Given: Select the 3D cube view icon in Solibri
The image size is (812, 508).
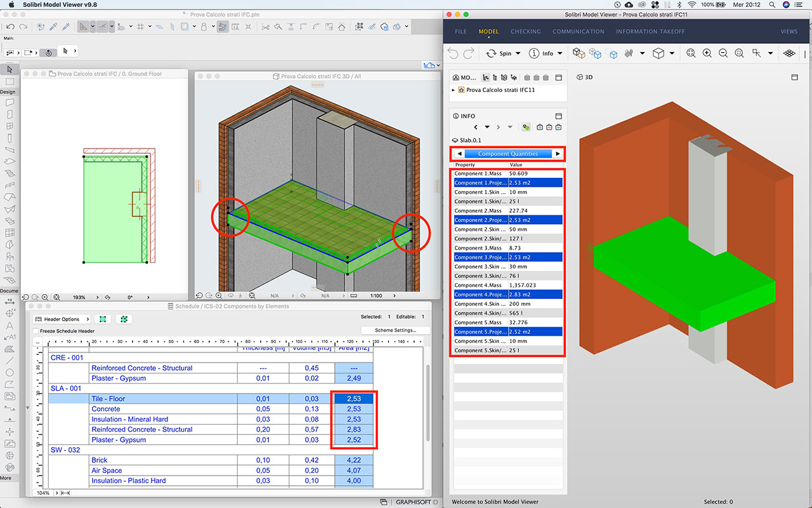Looking at the screenshot, I should [x=658, y=53].
